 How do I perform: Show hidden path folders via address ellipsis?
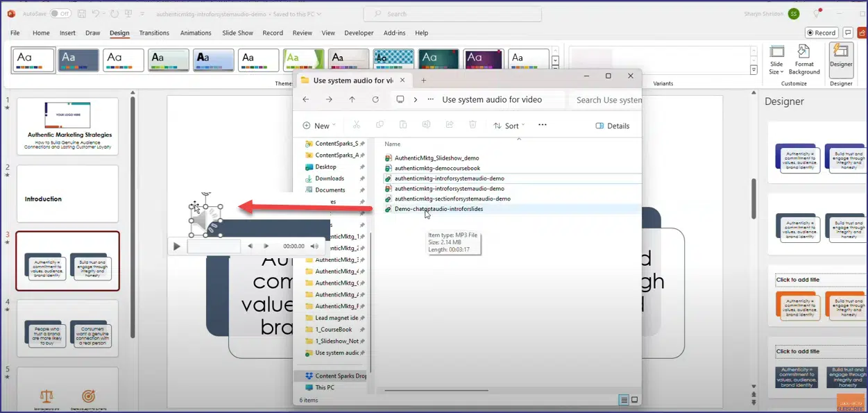tap(431, 99)
